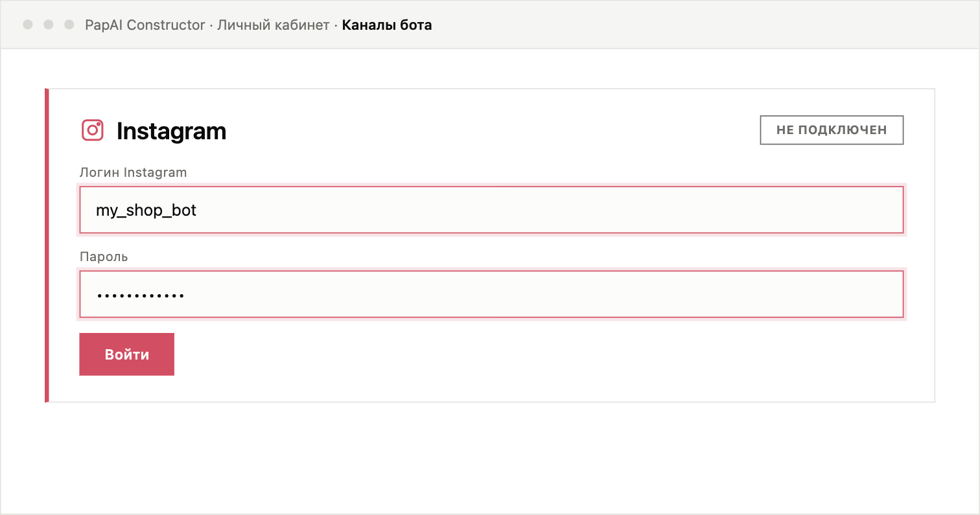Select the Каналы бота breadcrumb
Screen dimensions: 980x515
pos(387,25)
